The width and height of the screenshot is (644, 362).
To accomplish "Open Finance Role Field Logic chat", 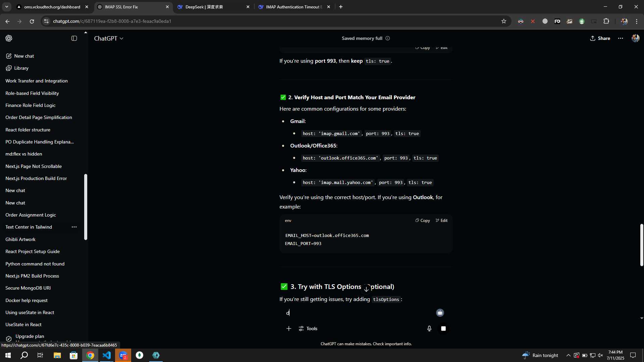I will pyautogui.click(x=31, y=105).
